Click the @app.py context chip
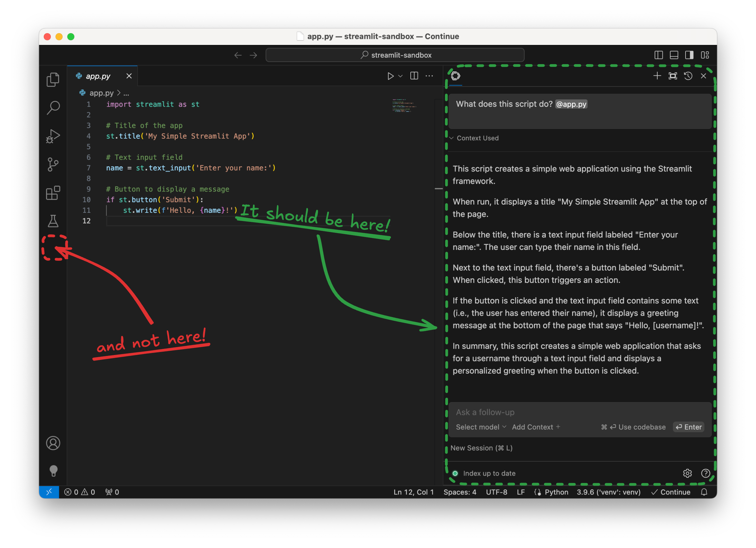The image size is (756, 548). click(x=571, y=104)
